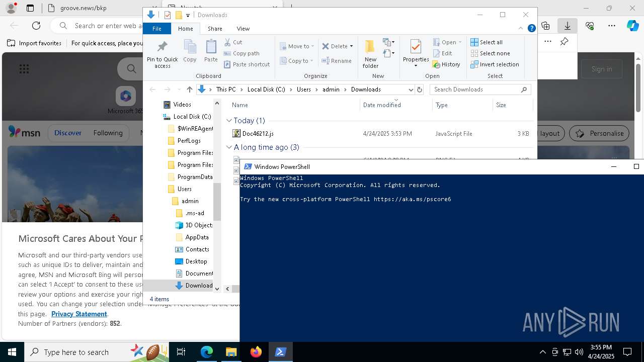Click Paste shortcut command
This screenshot has width=644, height=362.
pos(247,64)
